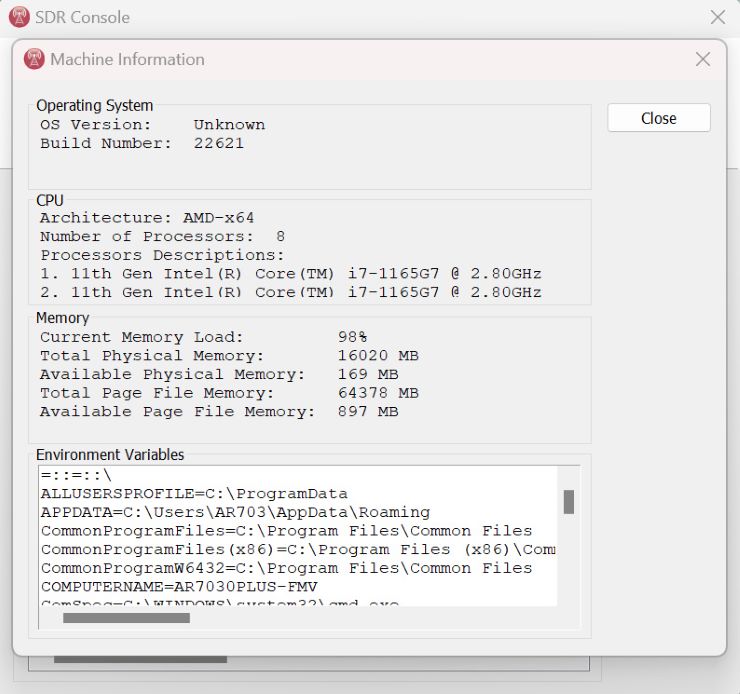Click the Build Number value 22621

[219, 143]
